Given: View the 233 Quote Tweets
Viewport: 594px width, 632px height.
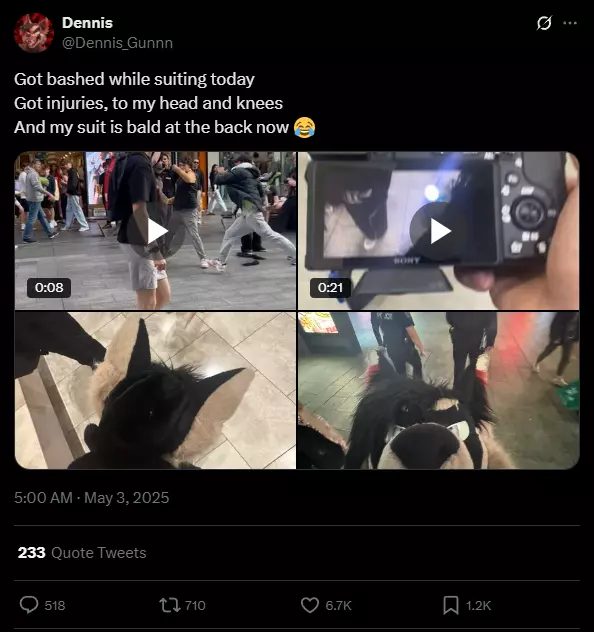Looking at the screenshot, I should click(82, 553).
